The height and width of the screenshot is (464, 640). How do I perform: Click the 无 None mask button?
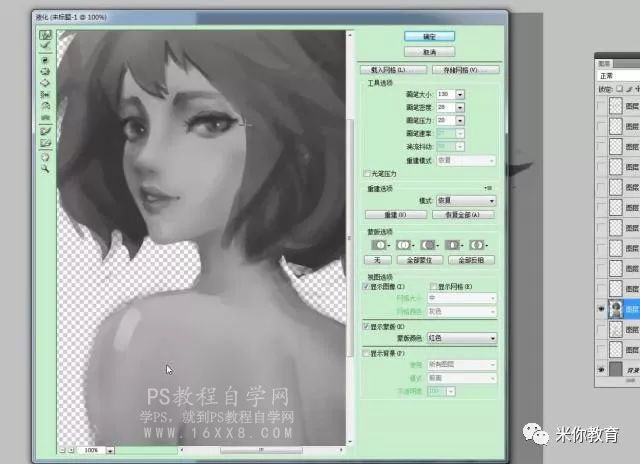[378, 260]
